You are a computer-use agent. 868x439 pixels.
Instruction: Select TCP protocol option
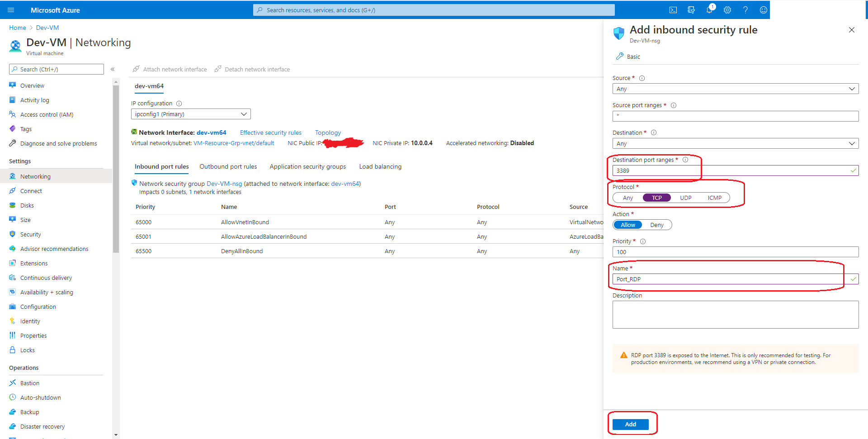point(656,198)
